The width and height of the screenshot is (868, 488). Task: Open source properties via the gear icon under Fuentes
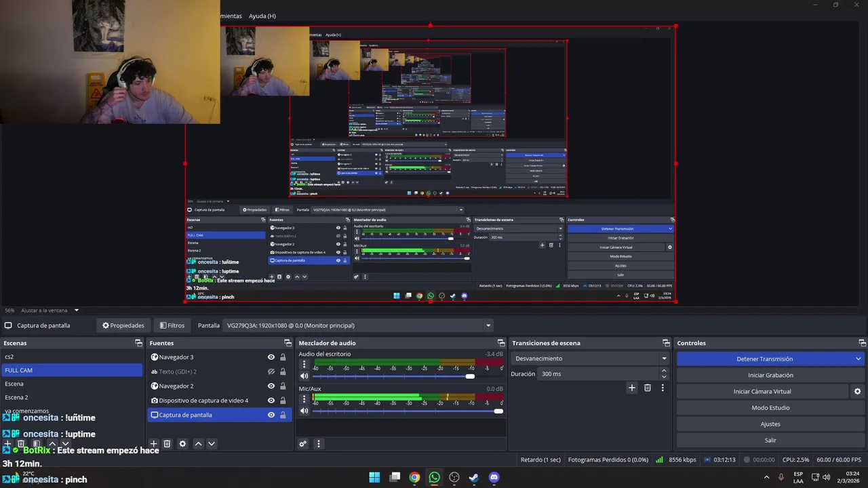click(x=182, y=444)
